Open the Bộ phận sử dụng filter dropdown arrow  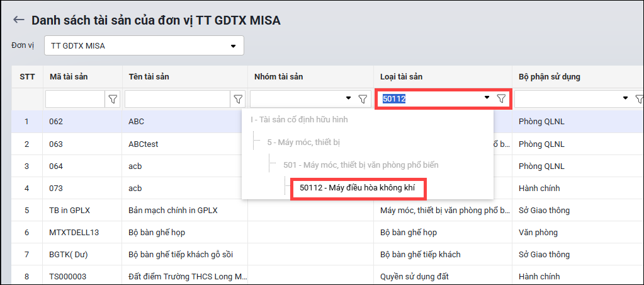(625, 99)
